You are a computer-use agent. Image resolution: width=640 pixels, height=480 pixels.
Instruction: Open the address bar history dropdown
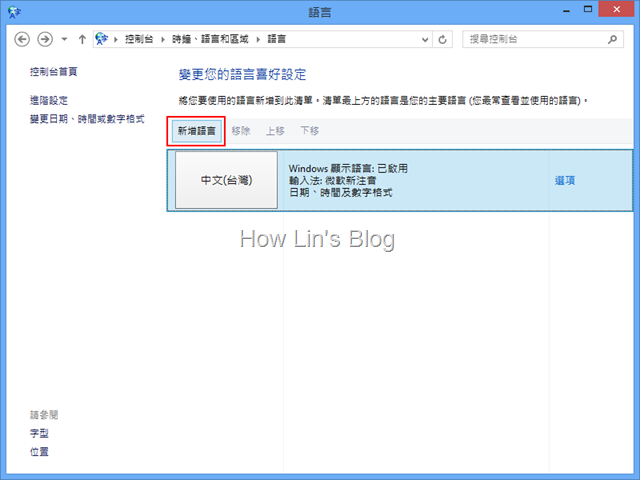425,40
